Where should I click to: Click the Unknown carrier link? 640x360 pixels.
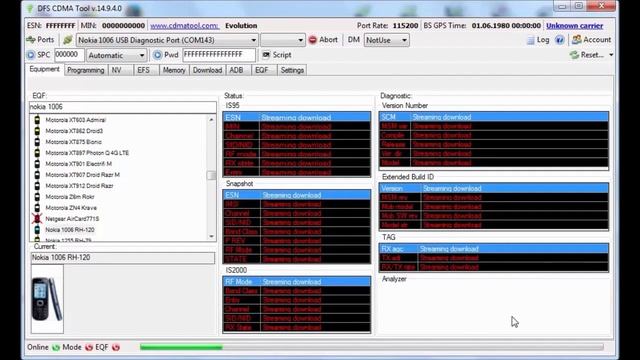pyautogui.click(x=574, y=25)
